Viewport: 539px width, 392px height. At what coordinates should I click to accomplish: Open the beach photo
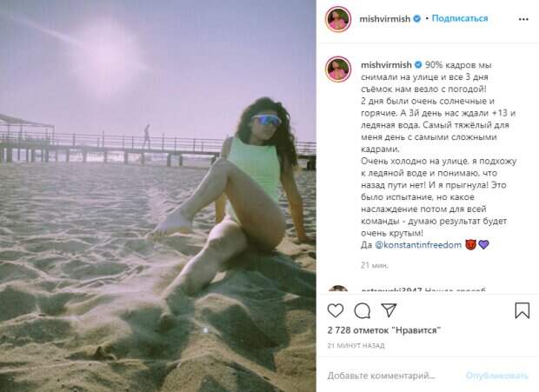(x=158, y=196)
